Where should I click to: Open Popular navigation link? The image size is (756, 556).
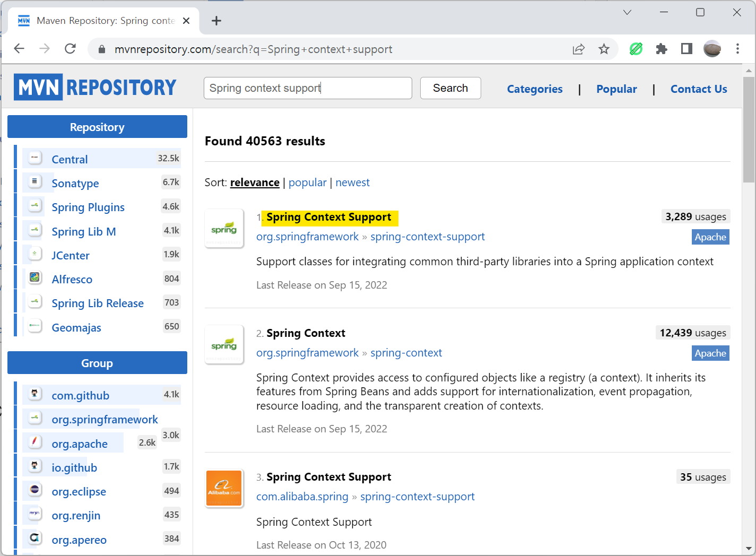click(x=616, y=89)
